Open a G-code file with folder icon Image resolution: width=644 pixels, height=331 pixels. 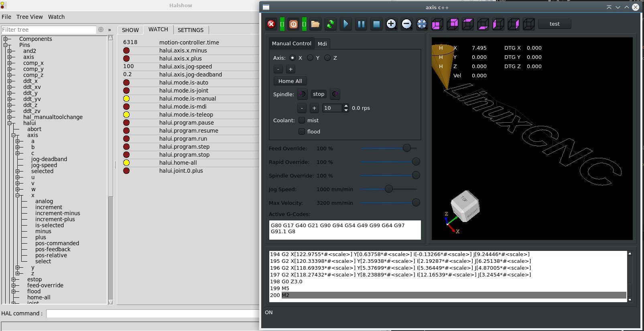[315, 24]
